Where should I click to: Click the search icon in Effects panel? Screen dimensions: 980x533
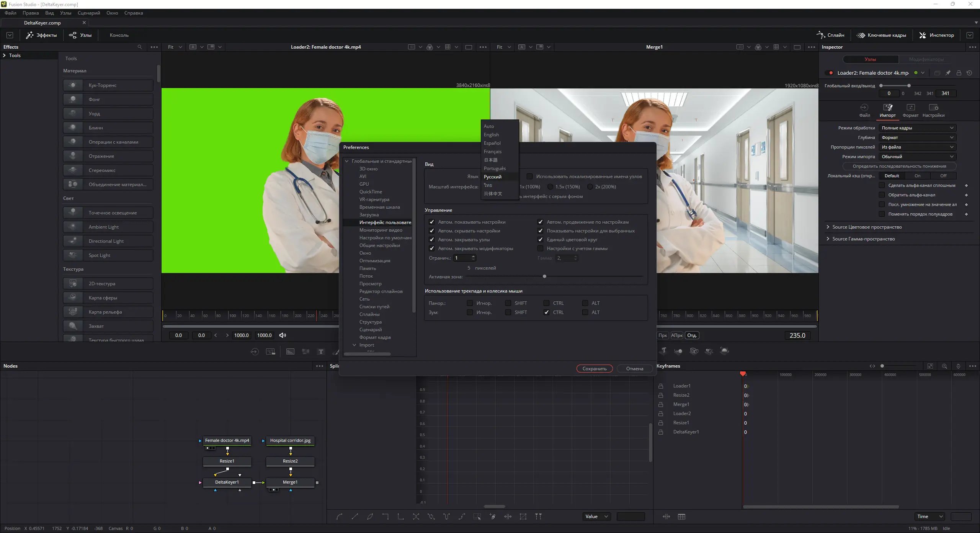140,47
